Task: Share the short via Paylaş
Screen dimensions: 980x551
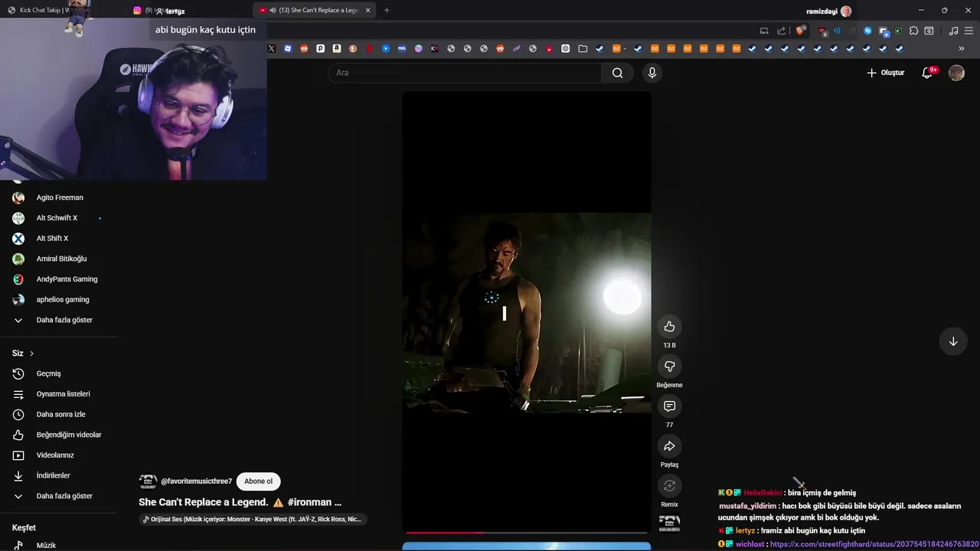Action: [669, 446]
